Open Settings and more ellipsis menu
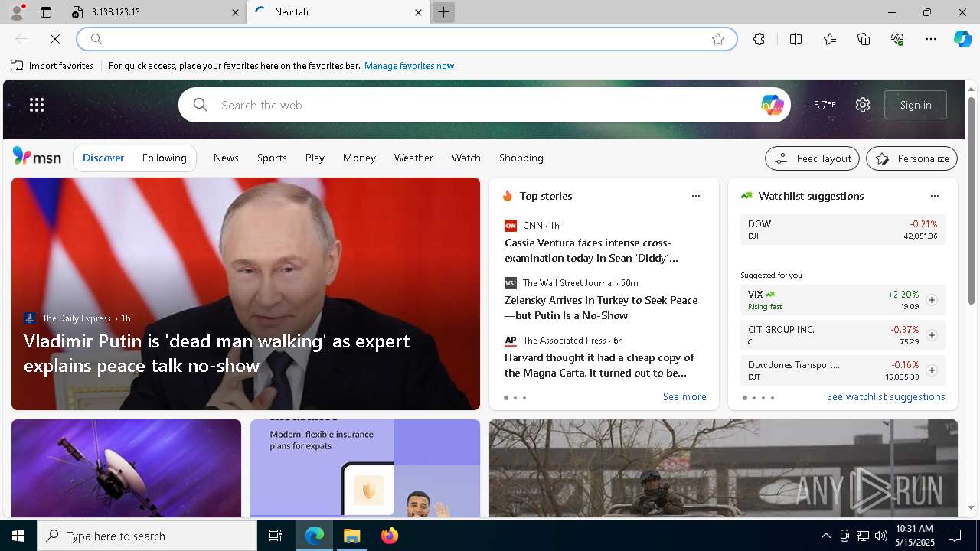Screen dimensions: 980x551 931,39
